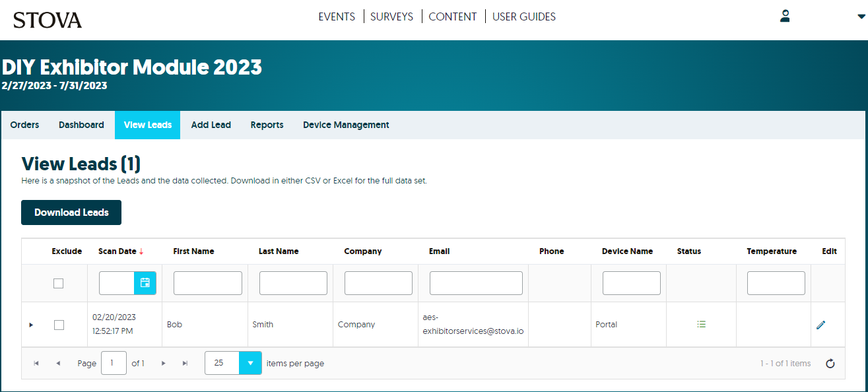Check Exclude for the Bob Smith lead
The image size is (868, 392).
click(59, 325)
